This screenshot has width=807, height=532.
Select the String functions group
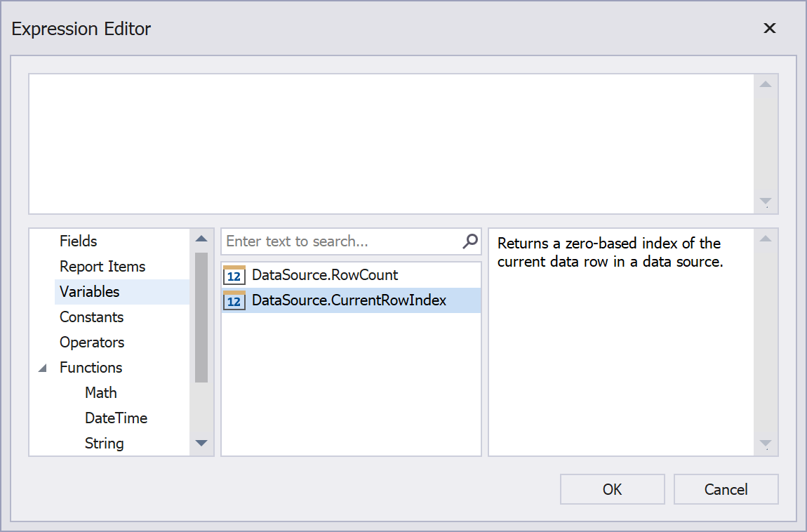point(105,444)
